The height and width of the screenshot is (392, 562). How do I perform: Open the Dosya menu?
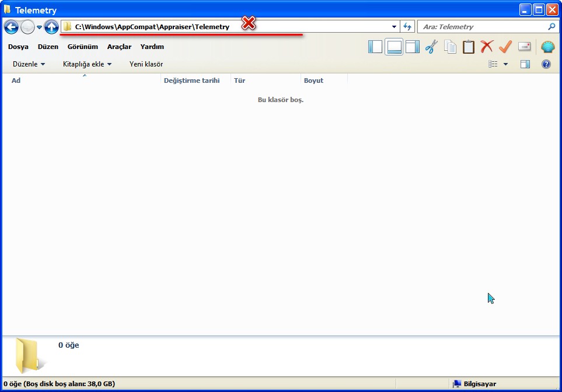[18, 47]
